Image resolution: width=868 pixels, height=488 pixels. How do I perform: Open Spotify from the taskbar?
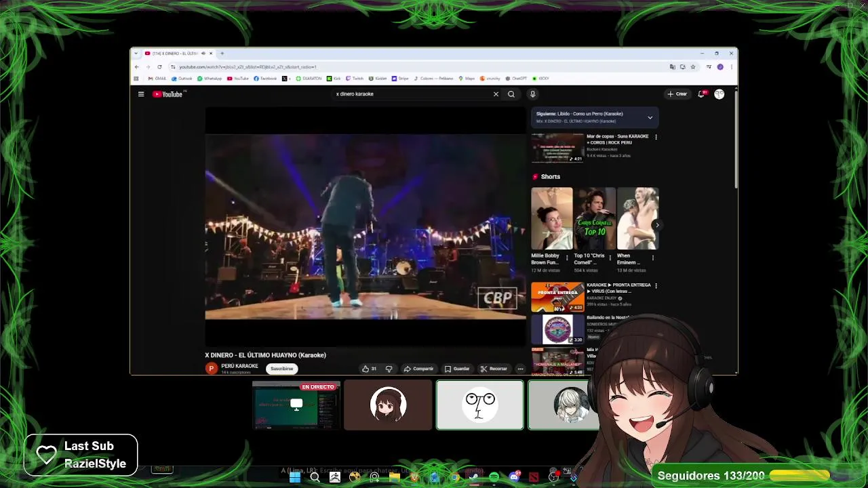pyautogui.click(x=494, y=477)
